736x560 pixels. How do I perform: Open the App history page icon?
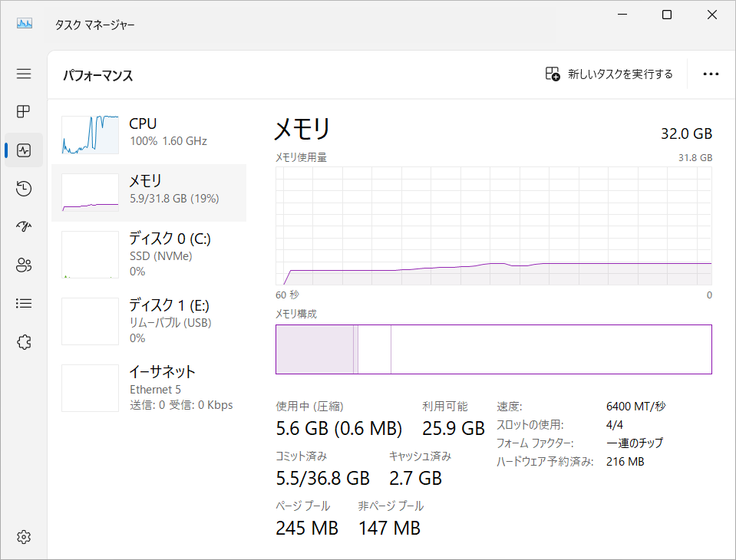point(24,189)
